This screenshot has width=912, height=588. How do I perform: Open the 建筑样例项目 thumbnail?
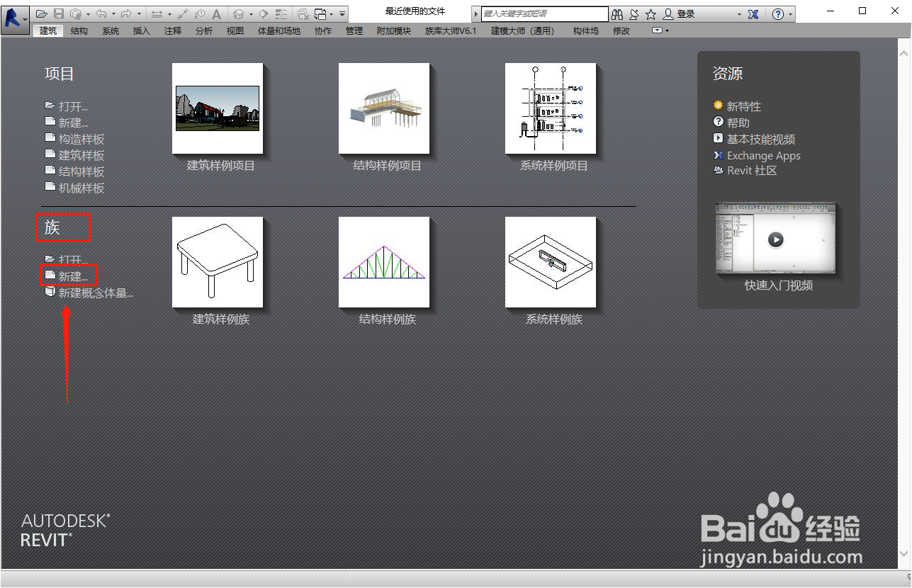coord(218,108)
